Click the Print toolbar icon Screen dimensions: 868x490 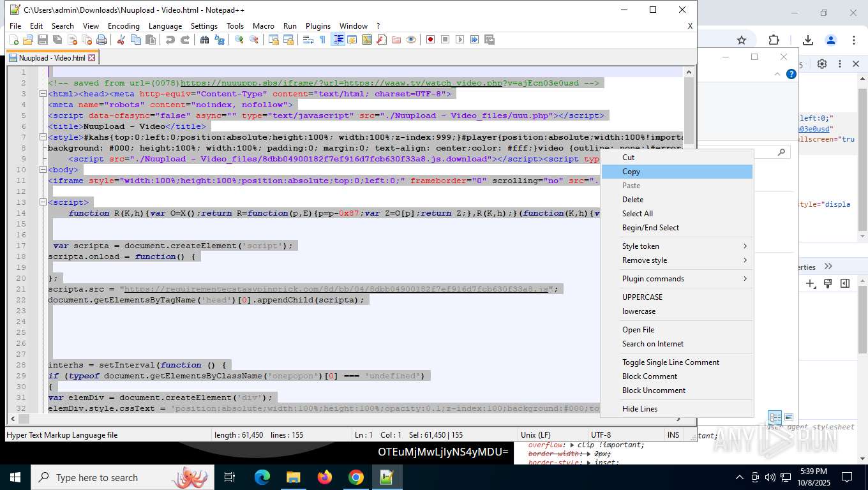101,40
